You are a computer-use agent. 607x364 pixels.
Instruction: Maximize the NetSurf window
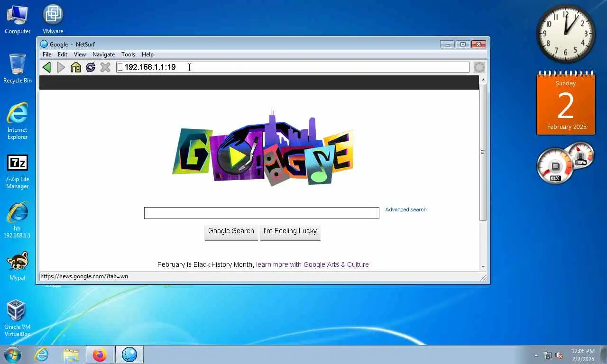[463, 45]
